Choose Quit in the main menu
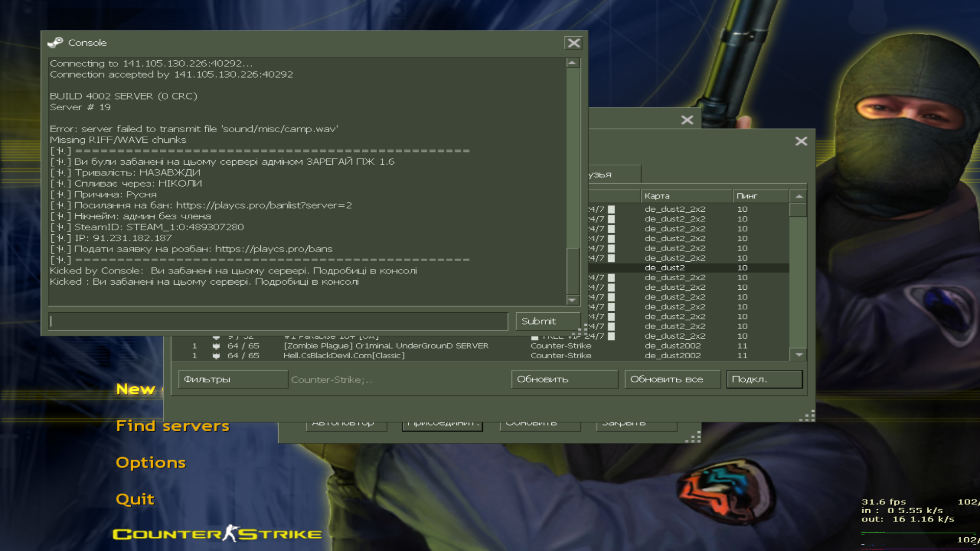980x551 pixels. [135, 499]
